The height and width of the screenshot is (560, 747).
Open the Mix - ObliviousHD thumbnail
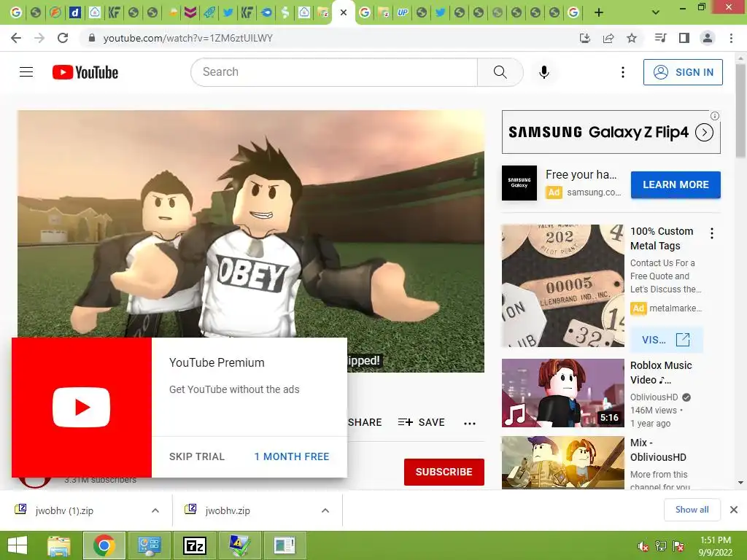(562, 463)
